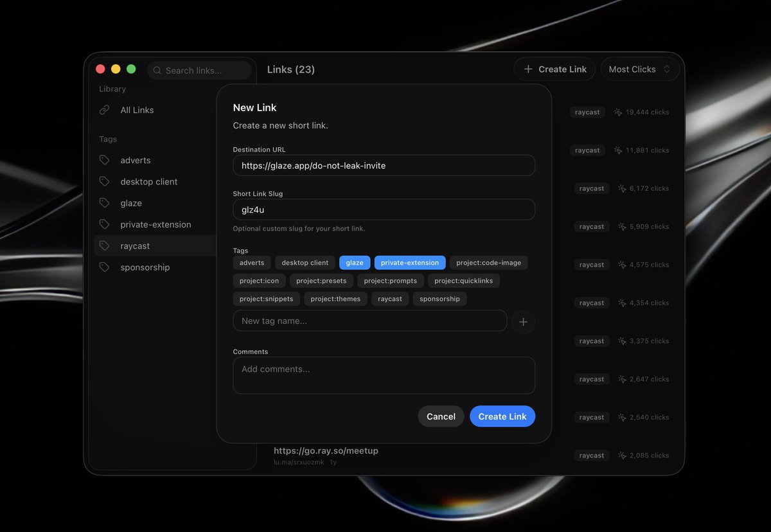Toggle the project:snippets tag chip

pyautogui.click(x=267, y=299)
